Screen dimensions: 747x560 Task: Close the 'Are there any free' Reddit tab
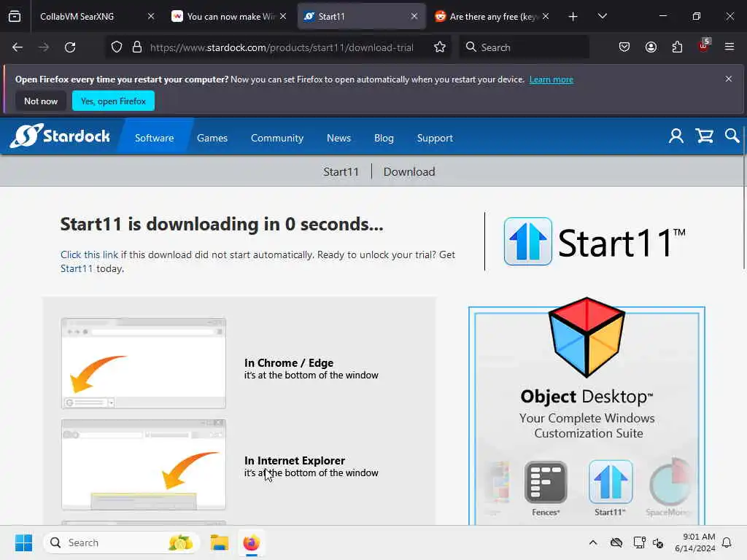[x=546, y=16]
